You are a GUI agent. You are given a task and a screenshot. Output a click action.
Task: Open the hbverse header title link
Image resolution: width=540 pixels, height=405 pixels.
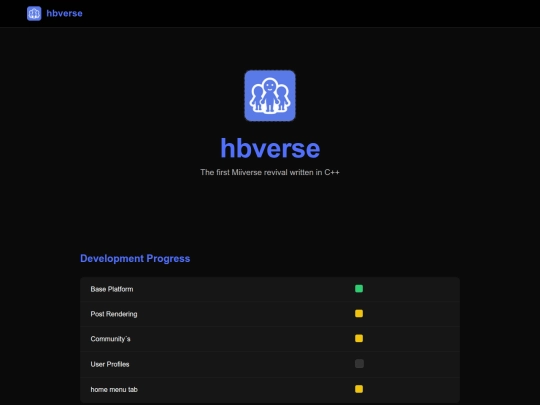coord(64,13)
